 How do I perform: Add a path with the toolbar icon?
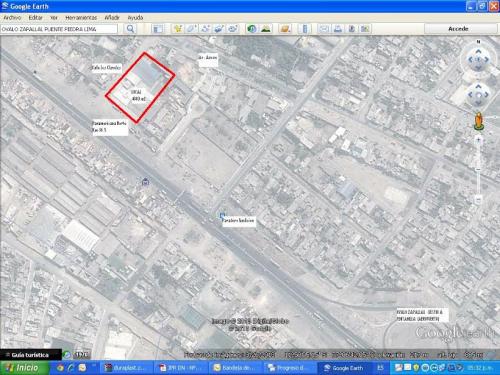click(205, 29)
